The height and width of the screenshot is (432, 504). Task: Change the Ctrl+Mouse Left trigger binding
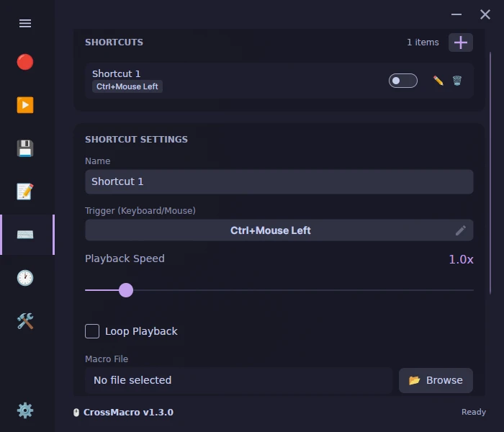(x=279, y=230)
